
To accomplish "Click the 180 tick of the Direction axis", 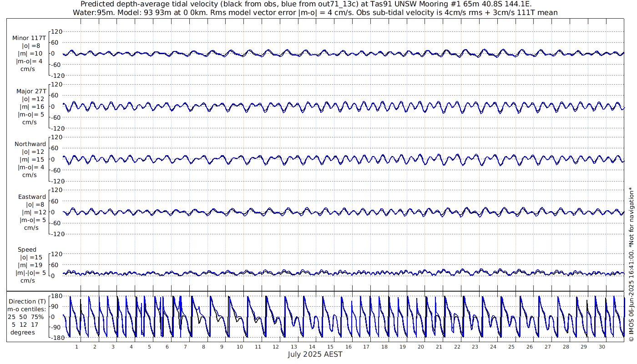I will 56,296.
